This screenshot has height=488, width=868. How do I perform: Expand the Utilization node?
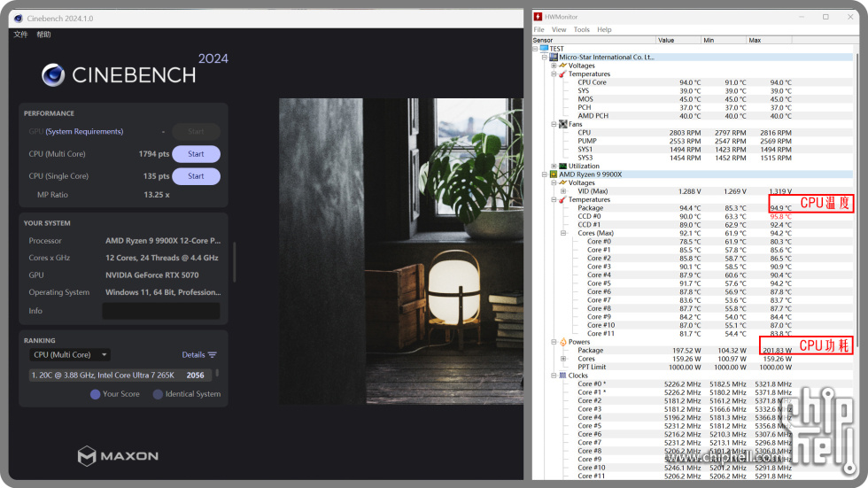554,166
